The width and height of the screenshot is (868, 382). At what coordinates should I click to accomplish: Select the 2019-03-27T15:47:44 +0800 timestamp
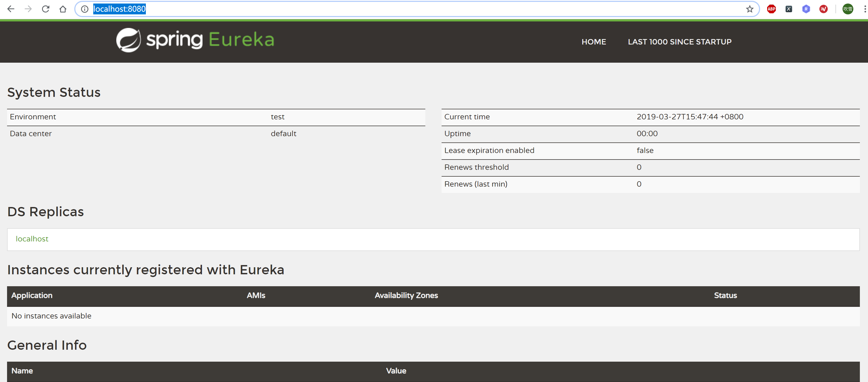click(x=690, y=117)
